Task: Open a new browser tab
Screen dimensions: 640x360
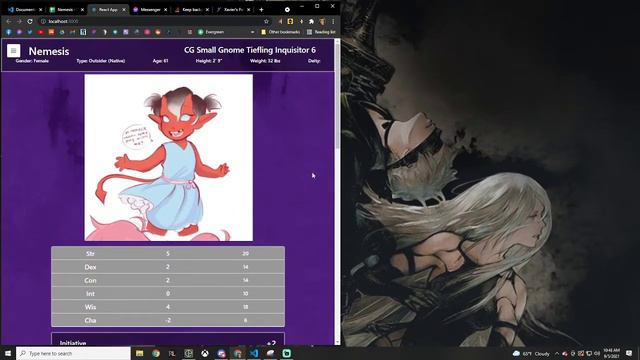Action: 261,9
